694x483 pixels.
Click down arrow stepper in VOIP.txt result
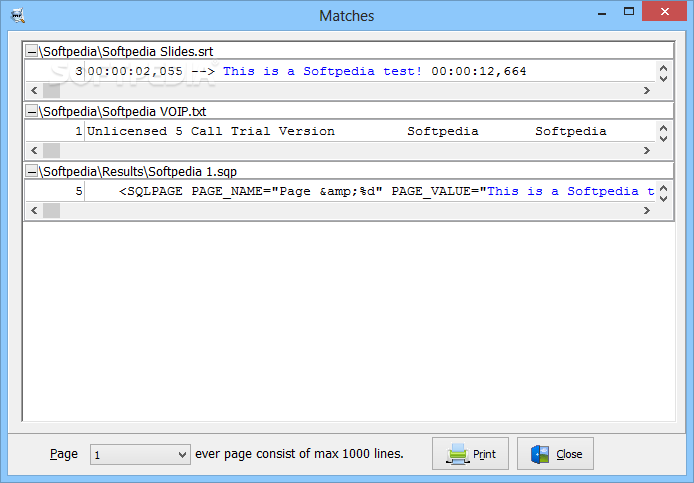coord(663,138)
